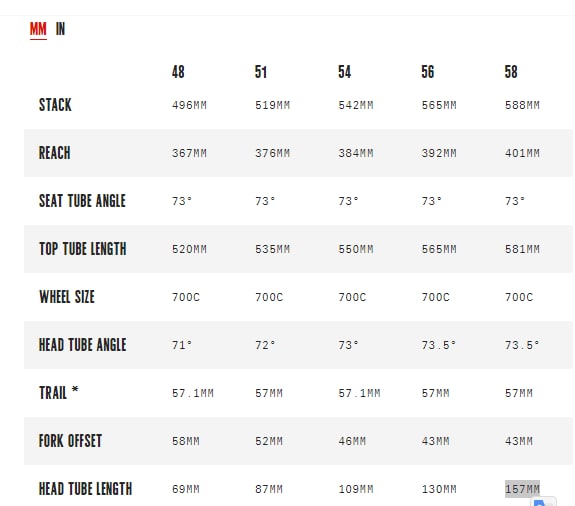The image size is (575, 506).
Task: Click the 73.5° head angle for size 56
Action: click(439, 345)
